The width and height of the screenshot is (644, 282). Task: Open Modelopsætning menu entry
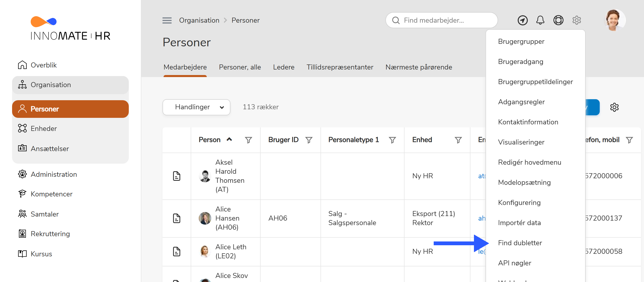pos(525,183)
